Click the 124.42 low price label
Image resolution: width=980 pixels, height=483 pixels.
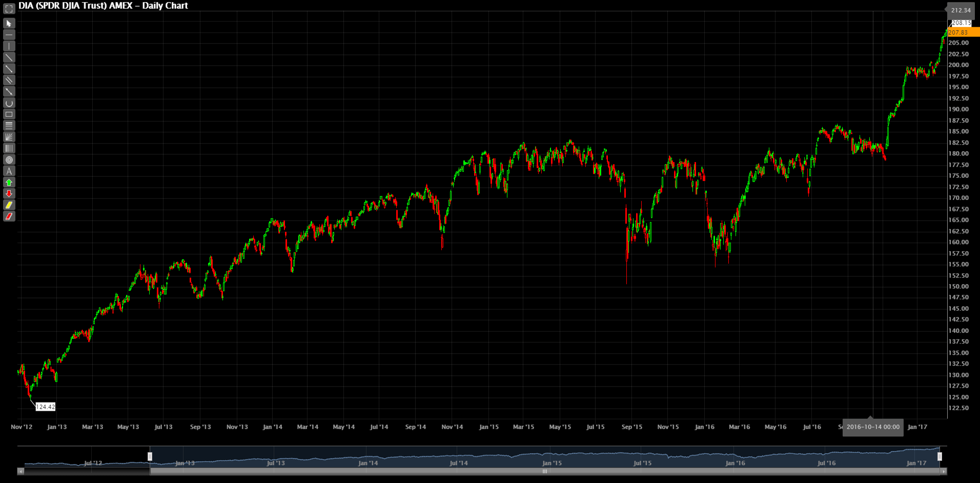45,407
